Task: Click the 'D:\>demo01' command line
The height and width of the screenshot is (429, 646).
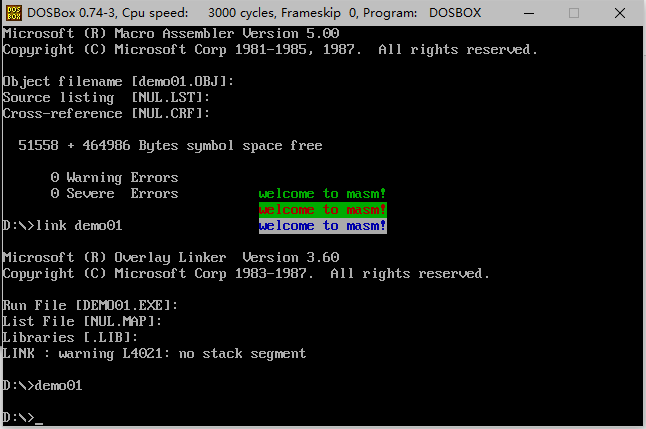Action: click(42, 386)
